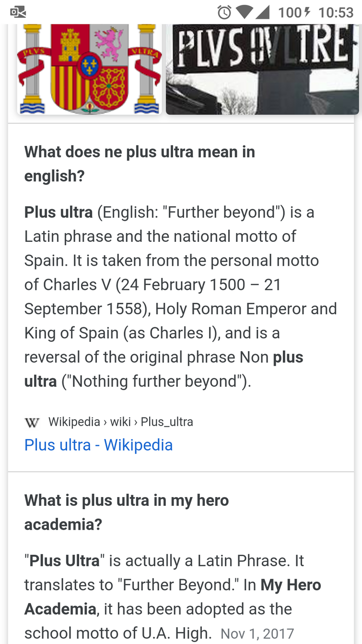The width and height of the screenshot is (362, 644).
Task: Tap the 'Nov 1, 2017' date label
Action: pos(257,633)
